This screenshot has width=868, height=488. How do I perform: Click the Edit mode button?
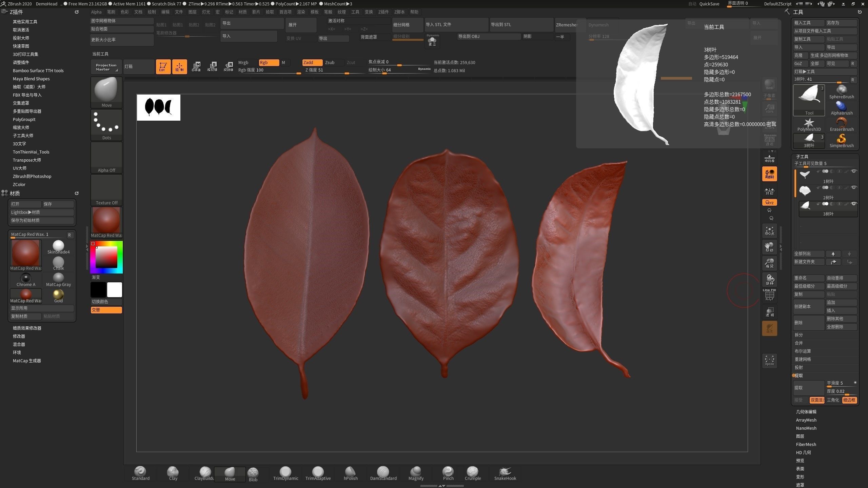point(163,66)
